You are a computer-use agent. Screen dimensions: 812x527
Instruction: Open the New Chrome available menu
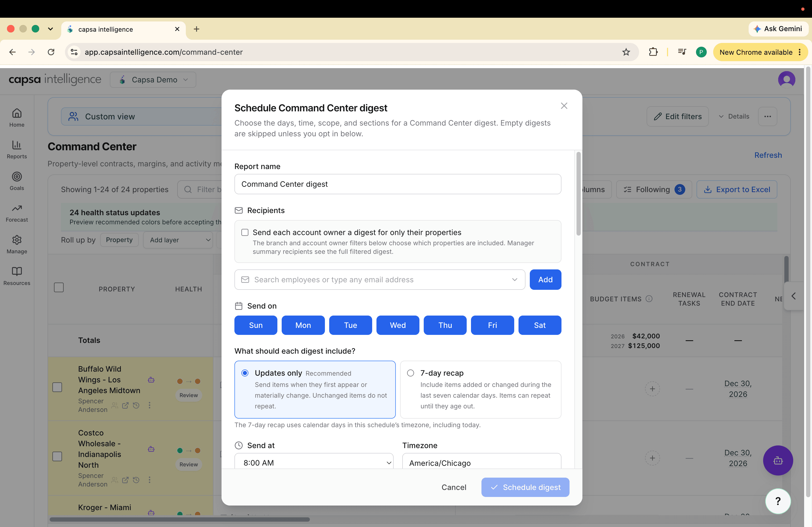pyautogui.click(x=760, y=52)
